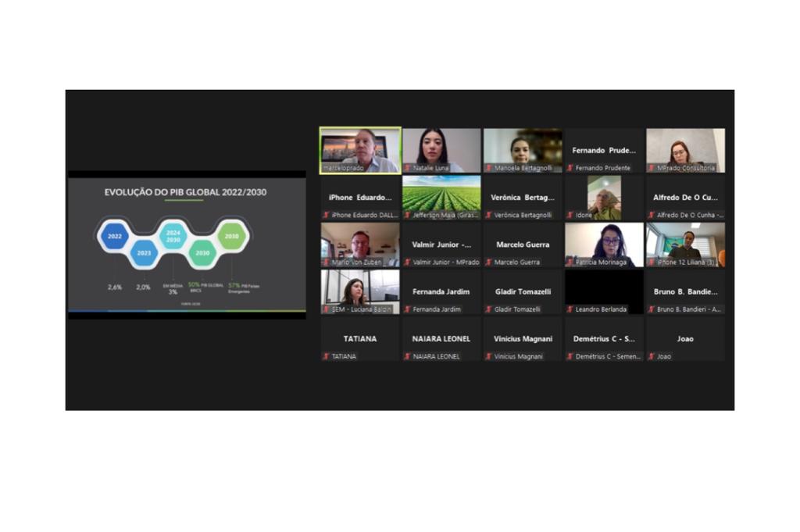The width and height of the screenshot is (800, 532).
Task: Click NAIARA LEONEL's muted microphone icon
Action: coord(407,356)
